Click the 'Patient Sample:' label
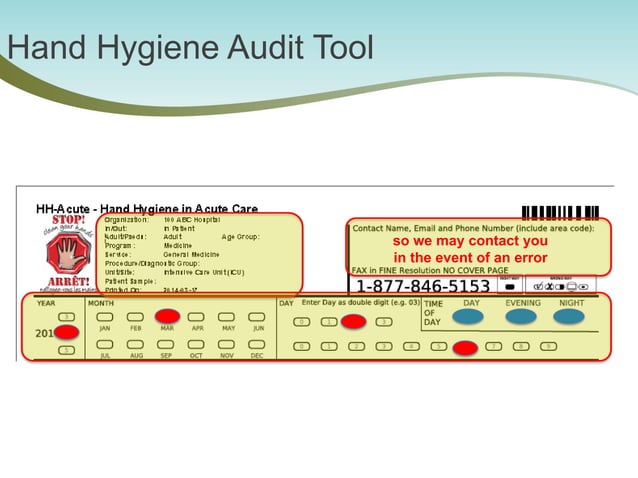Image resolution: width=638 pixels, height=478 pixels. [x=131, y=282]
